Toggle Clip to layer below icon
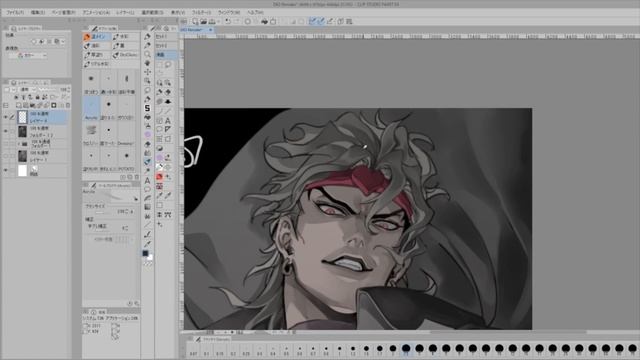The height and width of the screenshot is (360, 640). 17,97
